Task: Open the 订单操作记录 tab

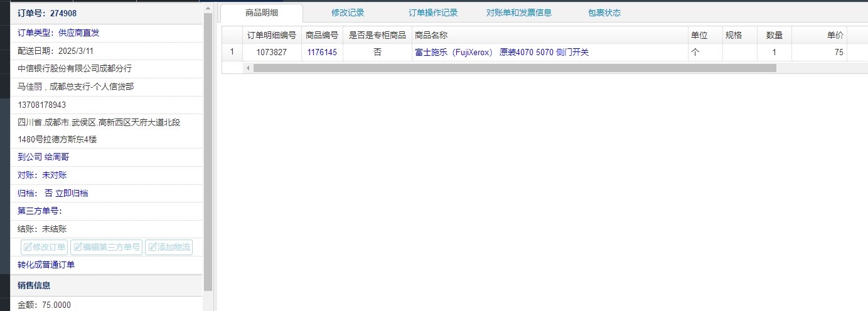Action: pos(433,13)
